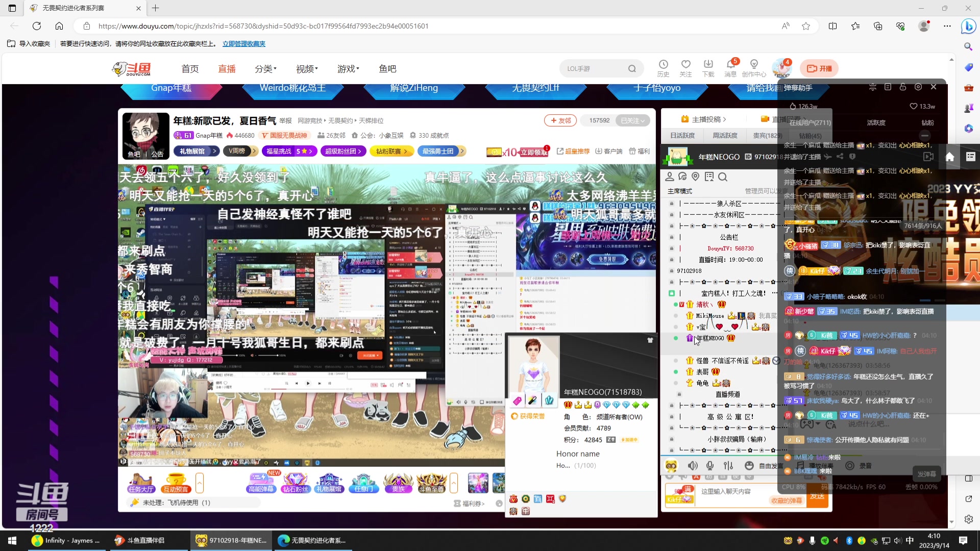Open the taskbar notification center icon
This screenshot has height=551, width=980.
(x=963, y=540)
